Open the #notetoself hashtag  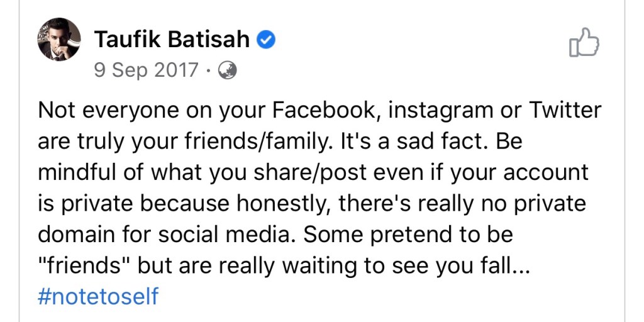point(98,296)
